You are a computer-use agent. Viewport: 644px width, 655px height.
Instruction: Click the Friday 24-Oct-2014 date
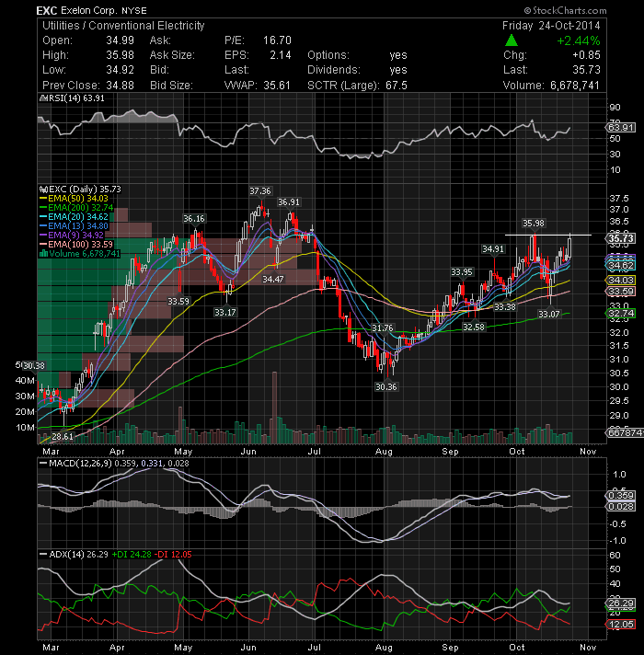coord(551,26)
